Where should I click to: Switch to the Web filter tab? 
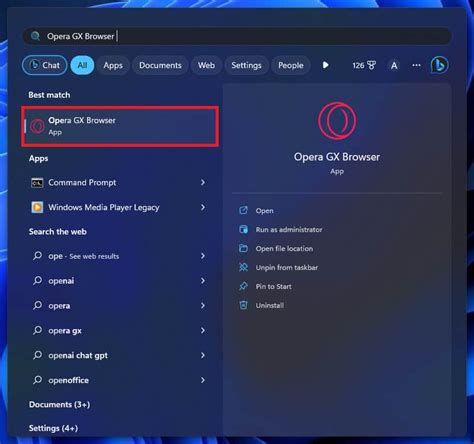[206, 65]
